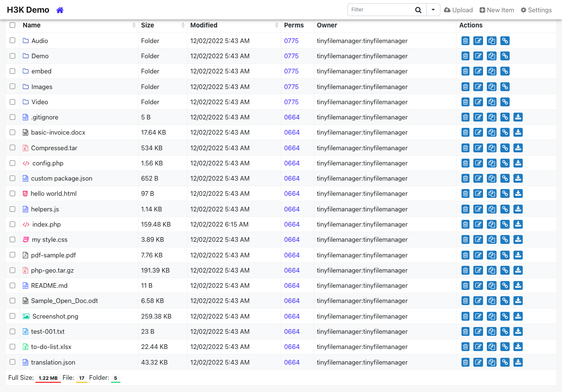This screenshot has width=562, height=392.
Task: Sort the list by Name column
Action: coord(79,25)
